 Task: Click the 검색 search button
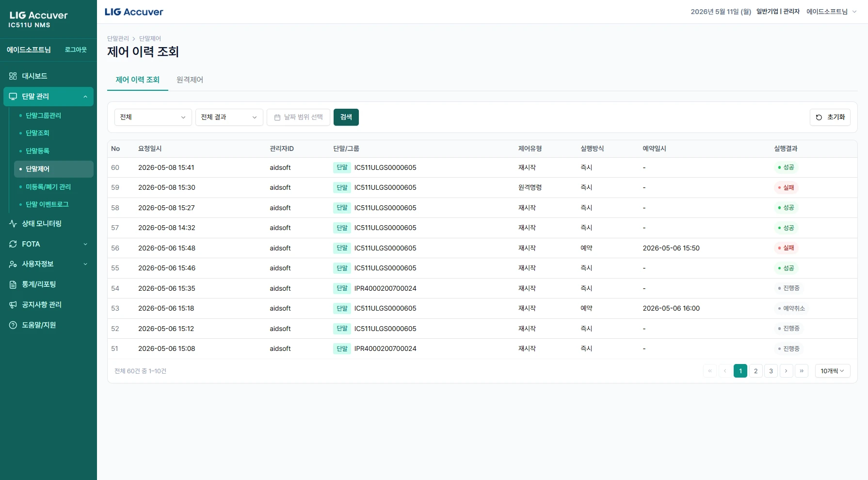point(346,117)
